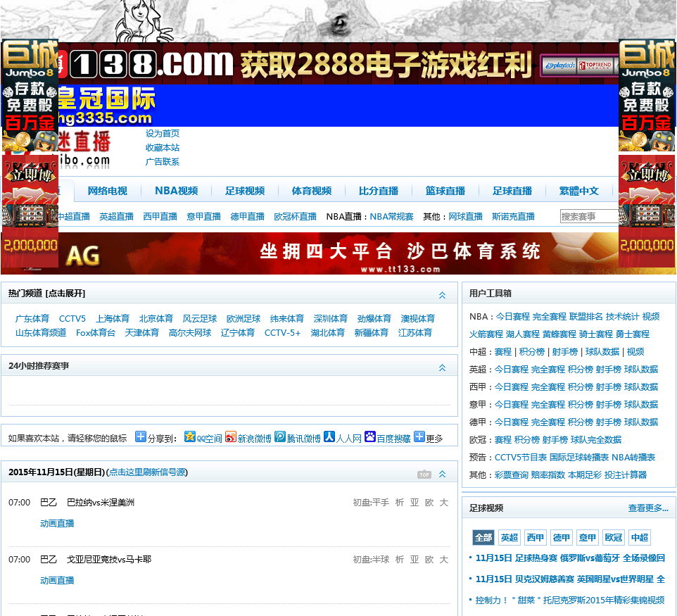Click 析 for 巴拉纳vs米涅美洲 match
Image resolution: width=677 pixels, height=616 pixels.
click(x=400, y=503)
